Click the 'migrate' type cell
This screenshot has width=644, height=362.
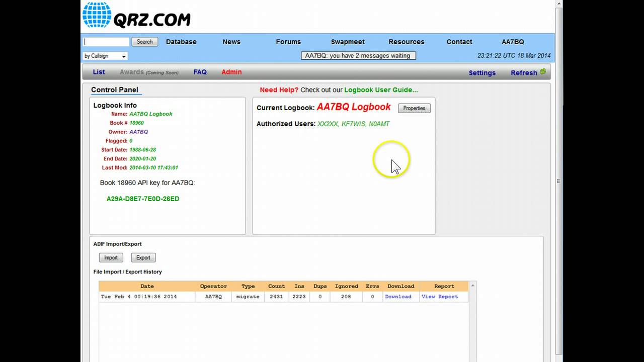tap(248, 297)
